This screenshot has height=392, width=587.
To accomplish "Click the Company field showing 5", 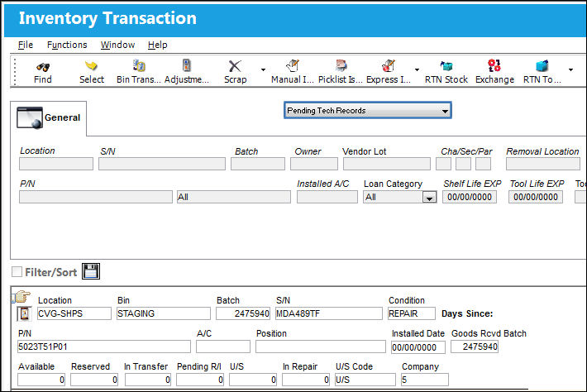I will tap(424, 380).
